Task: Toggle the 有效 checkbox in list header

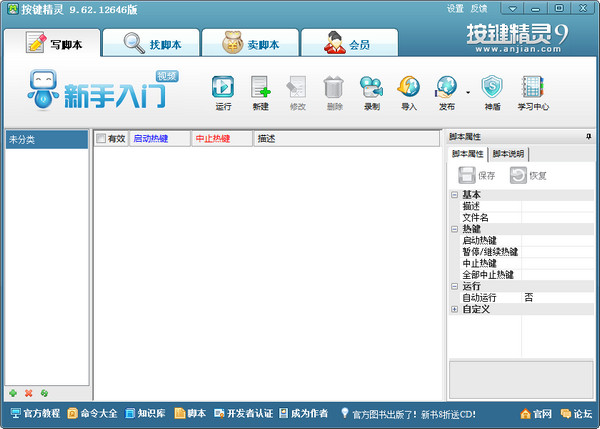Action: 101,139
